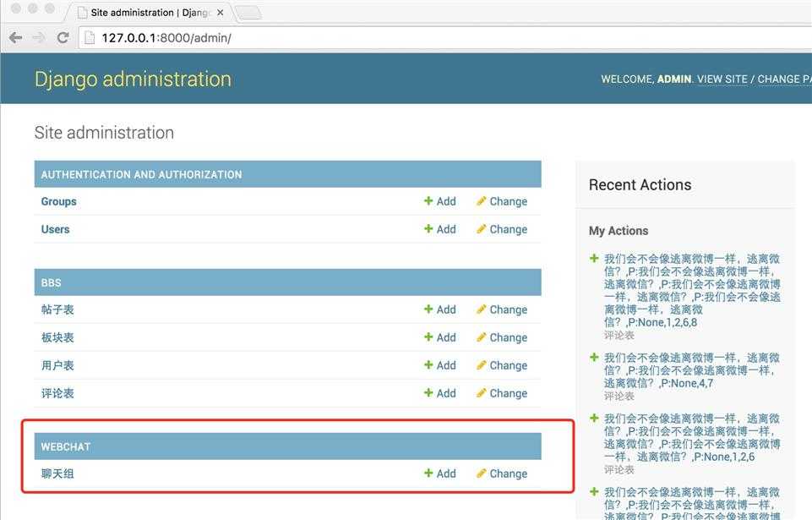Click Add in the Users row
812x520 pixels.
(446, 229)
